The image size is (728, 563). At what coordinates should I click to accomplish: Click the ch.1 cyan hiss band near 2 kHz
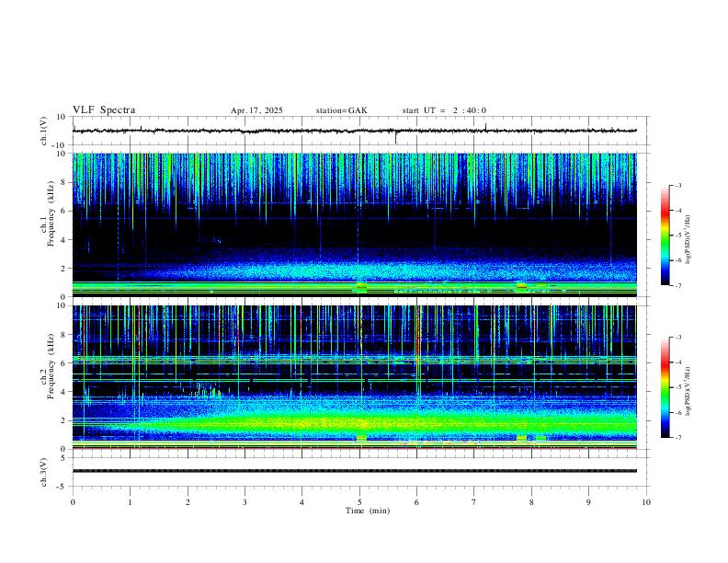click(x=354, y=270)
